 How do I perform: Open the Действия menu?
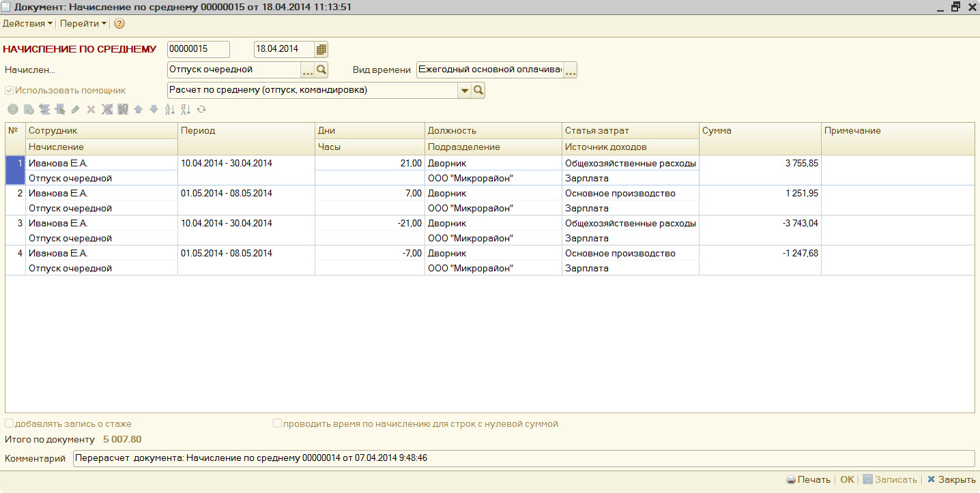pyautogui.click(x=27, y=23)
